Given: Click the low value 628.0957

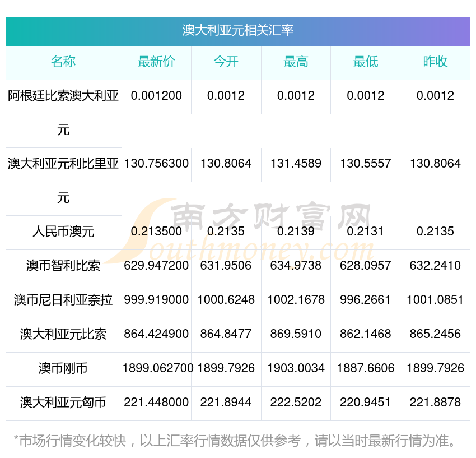Looking at the screenshot, I should [x=366, y=265].
